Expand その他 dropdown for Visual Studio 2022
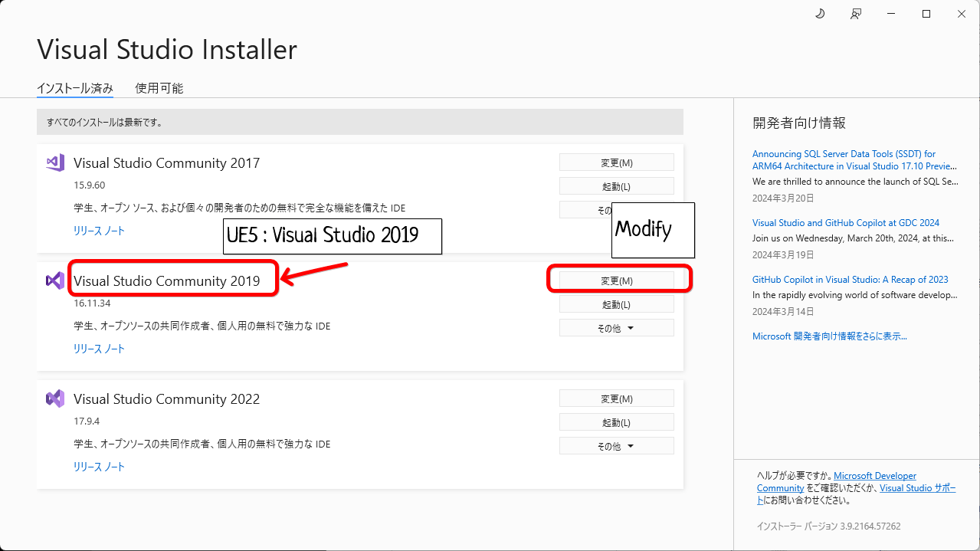The height and width of the screenshot is (551, 980). pyautogui.click(x=617, y=446)
